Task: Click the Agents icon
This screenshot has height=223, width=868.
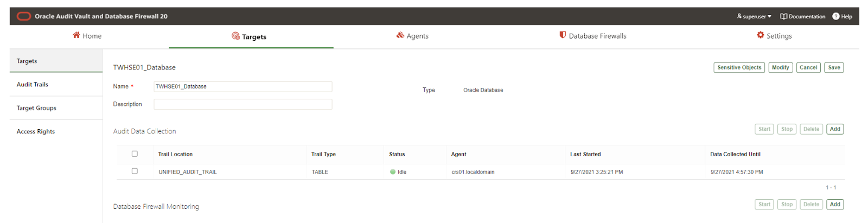Action: [x=400, y=35]
